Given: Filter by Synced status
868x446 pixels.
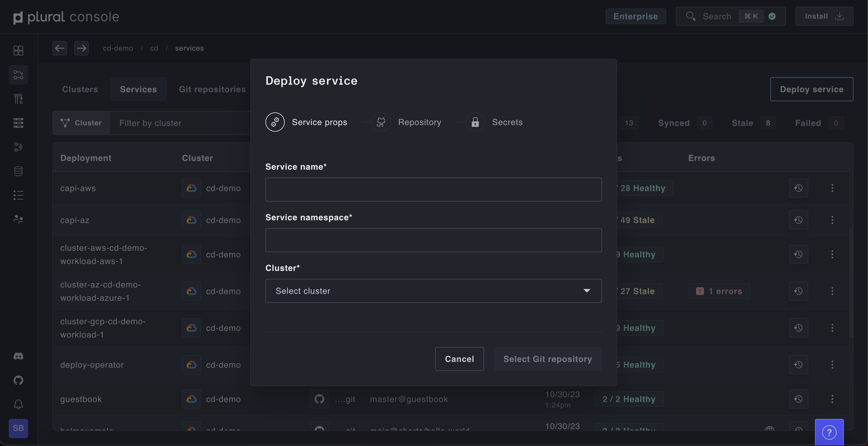Looking at the screenshot, I should 685,123.
